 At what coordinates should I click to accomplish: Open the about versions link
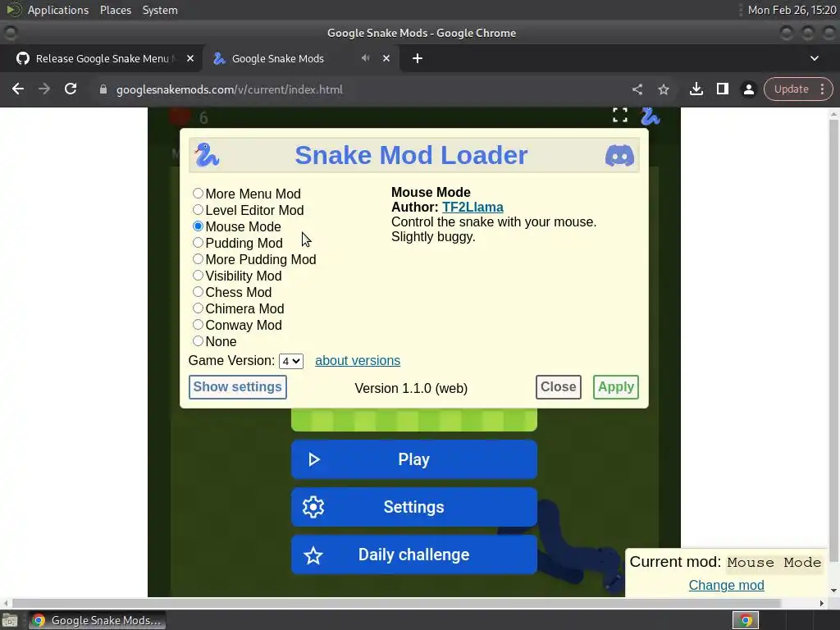pyautogui.click(x=358, y=361)
